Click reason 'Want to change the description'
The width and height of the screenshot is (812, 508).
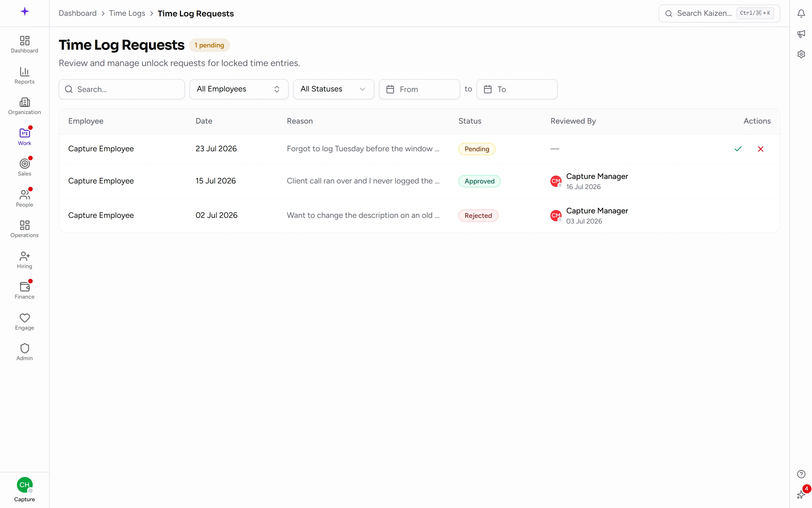coord(363,215)
